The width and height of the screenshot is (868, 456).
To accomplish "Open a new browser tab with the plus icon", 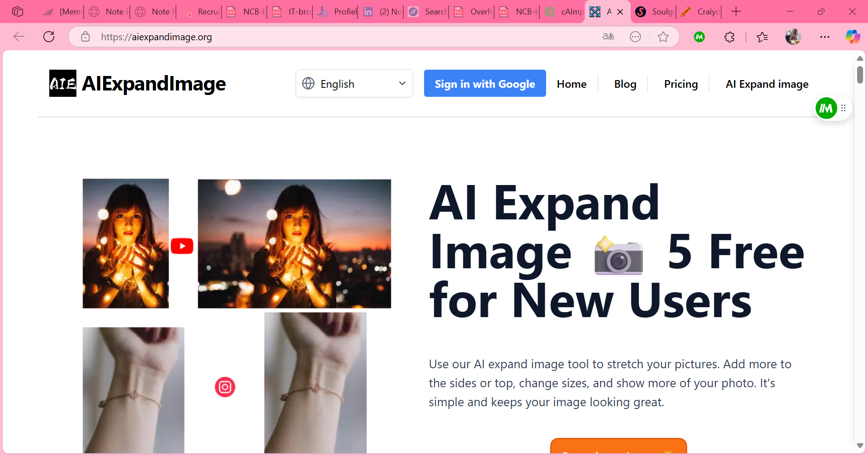I will point(736,11).
